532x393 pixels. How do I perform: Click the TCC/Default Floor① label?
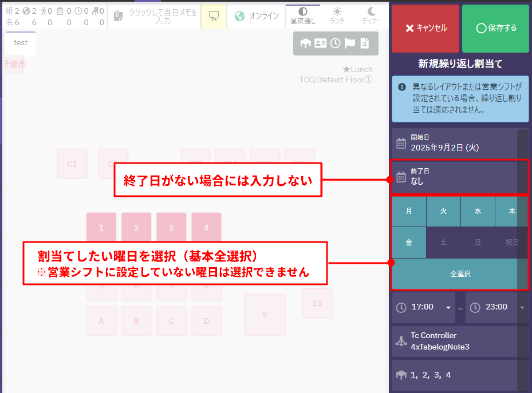336,80
